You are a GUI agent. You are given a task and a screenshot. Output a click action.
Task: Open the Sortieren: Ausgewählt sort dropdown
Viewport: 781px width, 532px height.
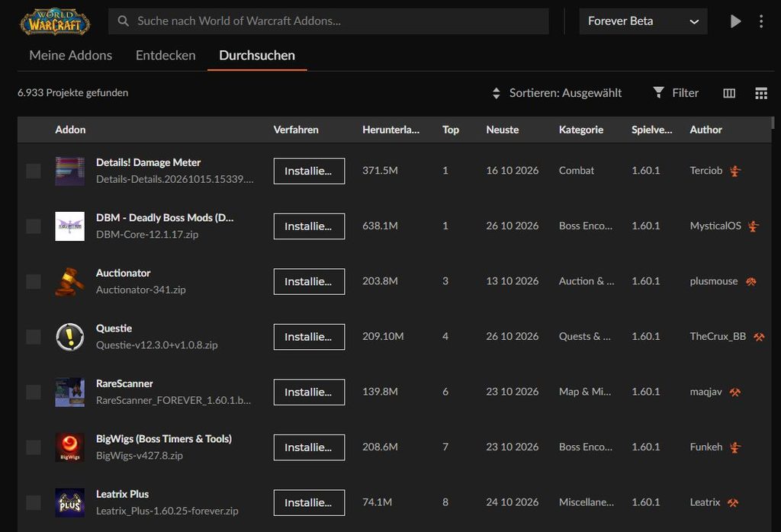point(557,93)
